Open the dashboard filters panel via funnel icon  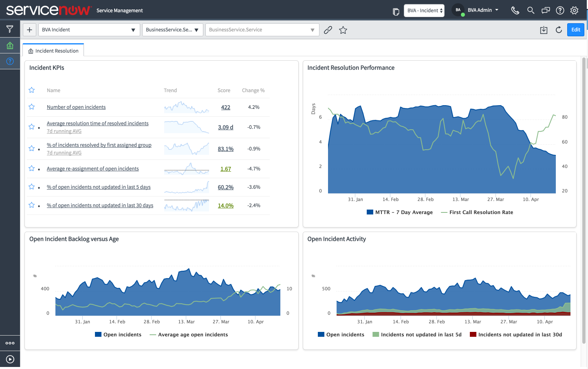10,29
